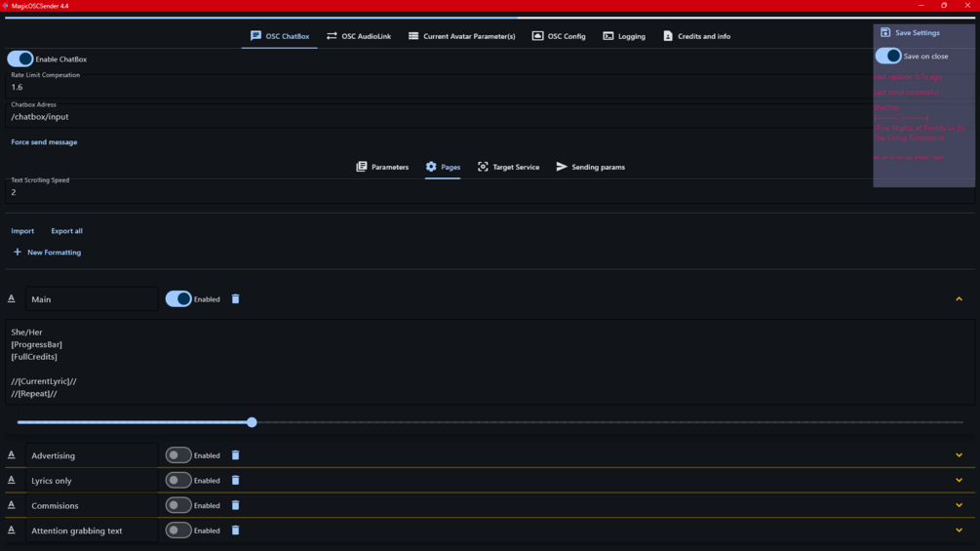Click the Import button
This screenshot has width=980, height=551.
pyautogui.click(x=22, y=230)
